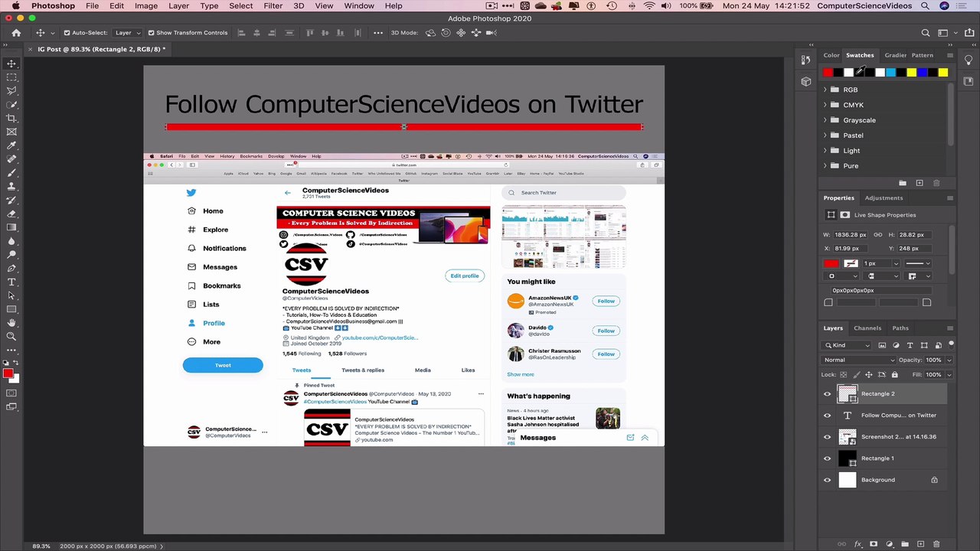Select the Path Selection tool

pyautogui.click(x=11, y=296)
